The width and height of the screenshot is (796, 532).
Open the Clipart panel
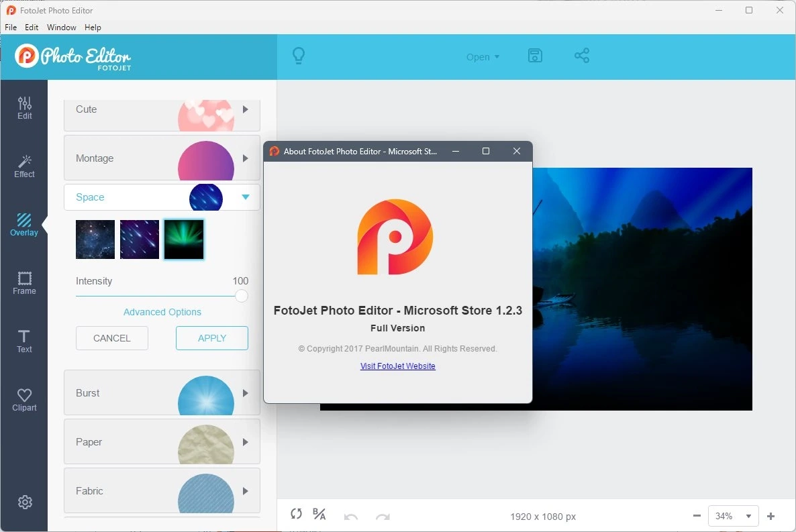[x=24, y=400]
